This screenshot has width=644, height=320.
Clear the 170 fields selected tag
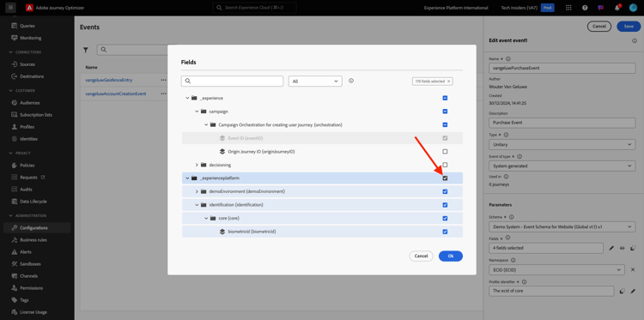[448, 82]
